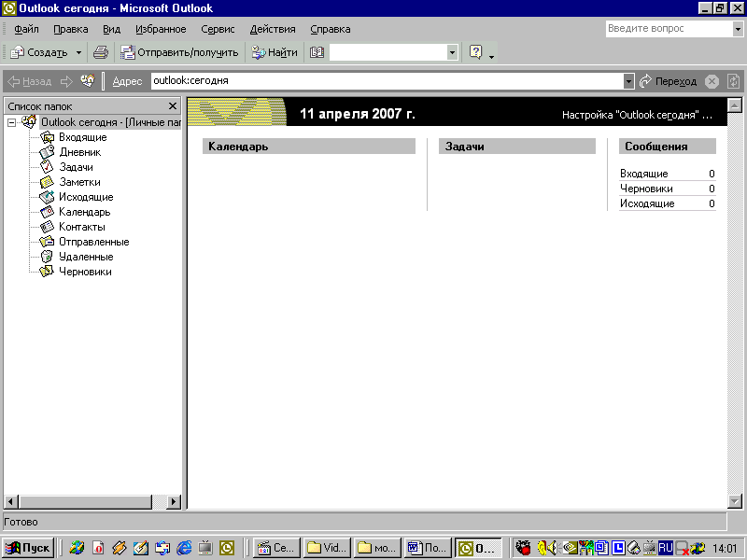
Task: Click the RU language indicator
Action: pos(665,548)
